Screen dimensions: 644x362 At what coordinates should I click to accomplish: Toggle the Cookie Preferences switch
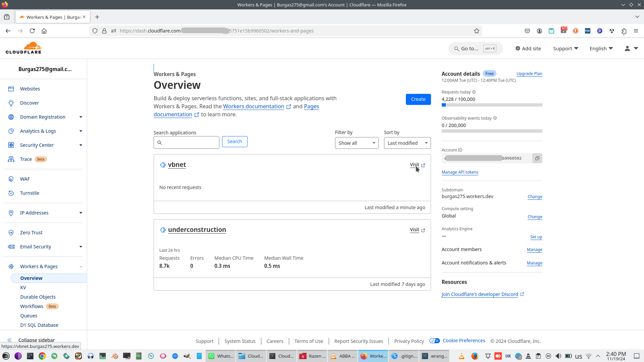[434, 341]
